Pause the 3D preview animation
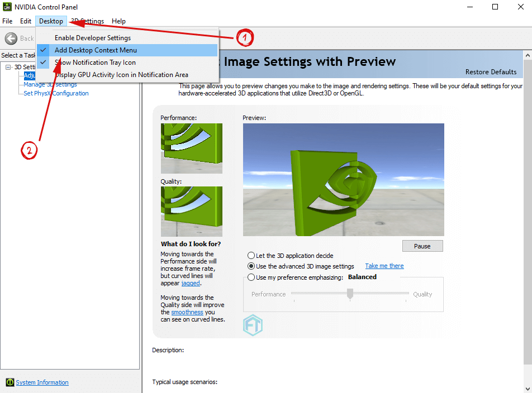Image resolution: width=532 pixels, height=393 pixels. tap(422, 246)
